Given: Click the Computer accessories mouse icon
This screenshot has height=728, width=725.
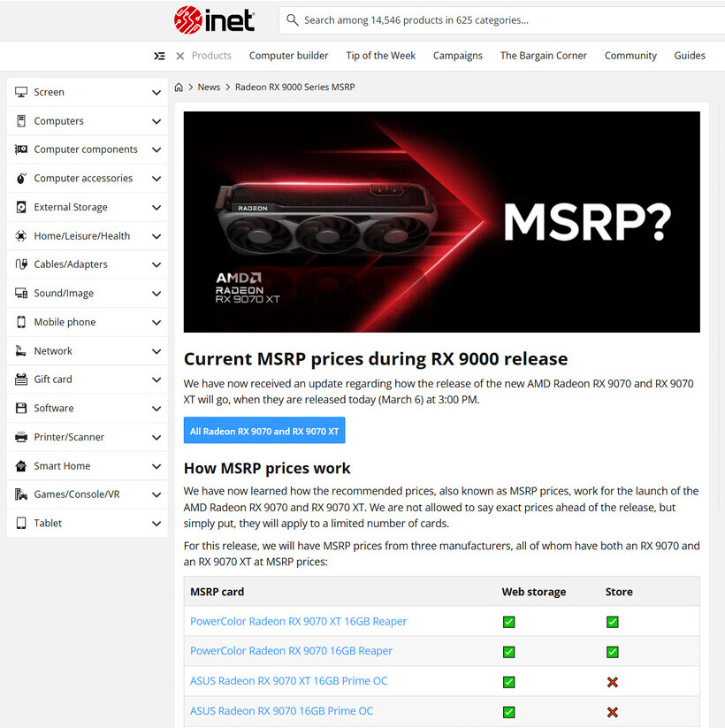Looking at the screenshot, I should (x=21, y=179).
